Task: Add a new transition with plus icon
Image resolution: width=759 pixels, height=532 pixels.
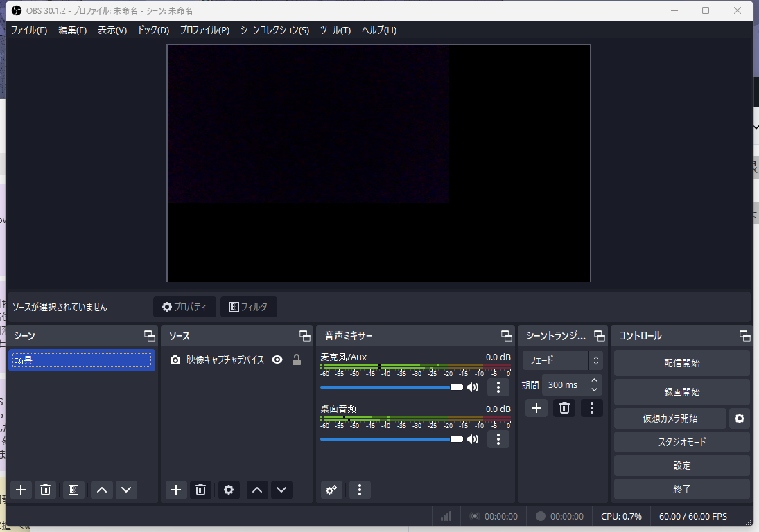Action: click(x=536, y=408)
